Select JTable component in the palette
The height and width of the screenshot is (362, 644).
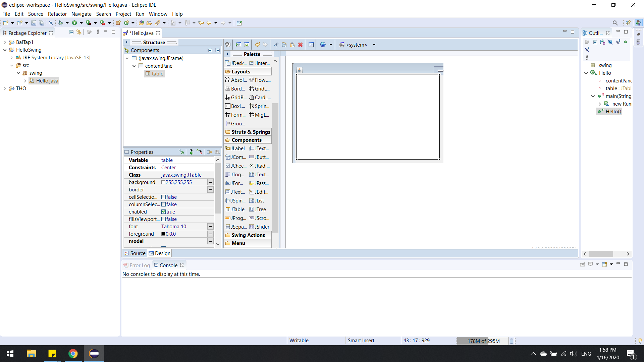click(236, 209)
